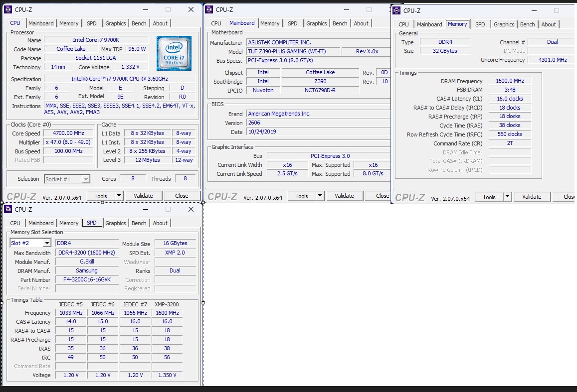Select the Graphics tab in the SPD window
The width and height of the screenshot is (577, 392).
click(x=116, y=223)
